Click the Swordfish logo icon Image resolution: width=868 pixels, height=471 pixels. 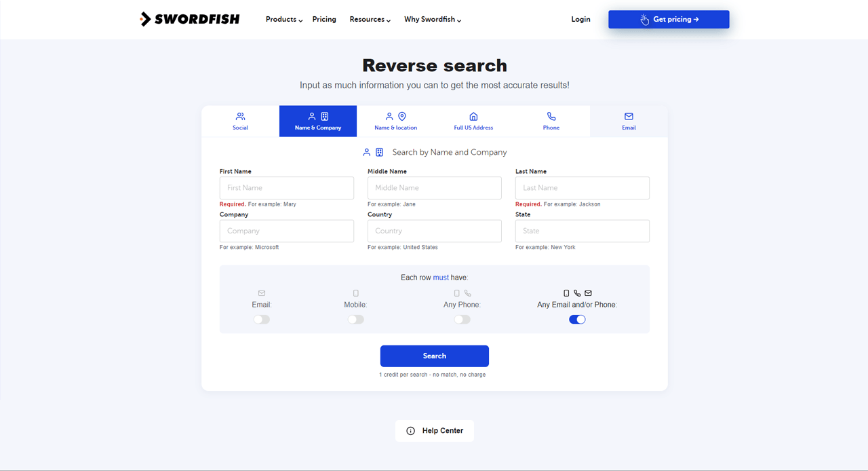pos(146,19)
